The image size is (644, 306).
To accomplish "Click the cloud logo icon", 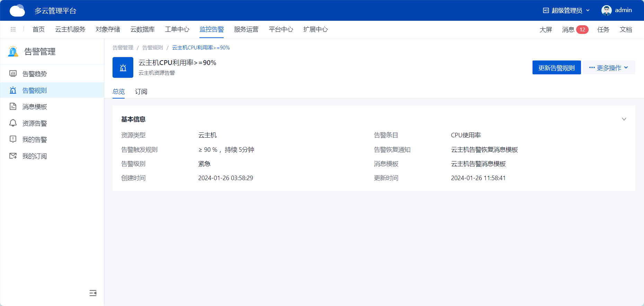I will [x=17, y=11].
